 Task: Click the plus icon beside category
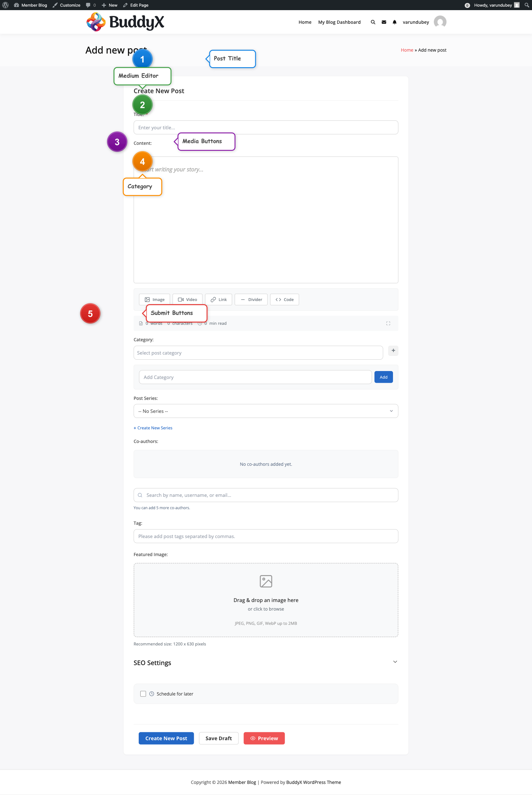[x=393, y=350]
